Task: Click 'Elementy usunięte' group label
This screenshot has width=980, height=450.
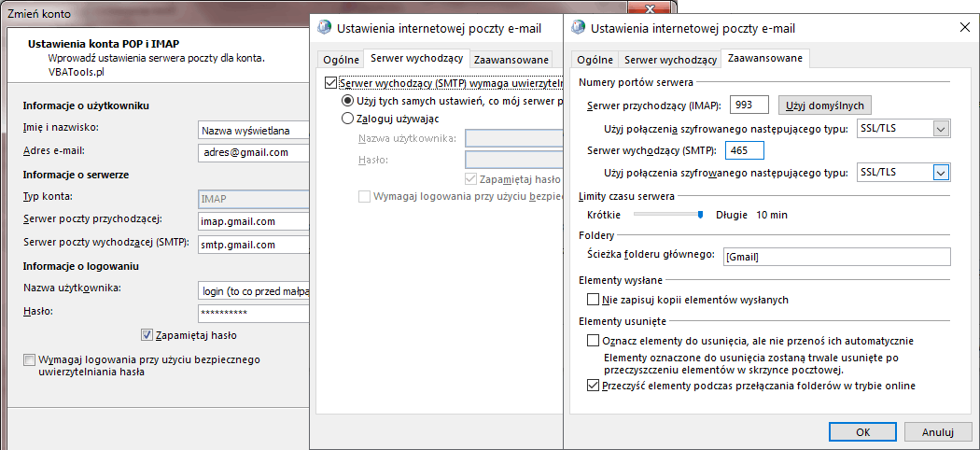Action: click(x=623, y=321)
